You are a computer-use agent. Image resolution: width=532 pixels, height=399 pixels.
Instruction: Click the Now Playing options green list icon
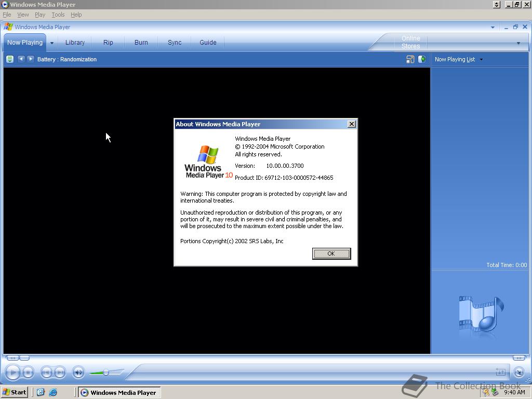(10, 59)
